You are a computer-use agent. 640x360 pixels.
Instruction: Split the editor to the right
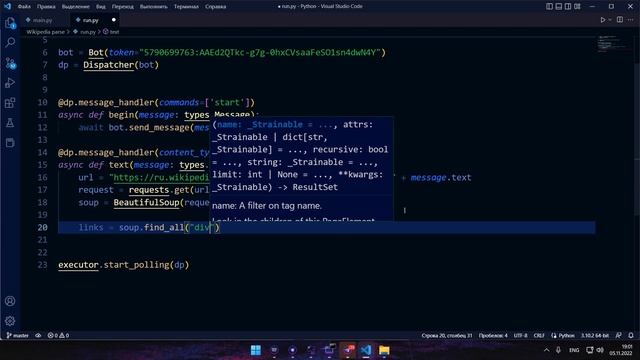[620, 20]
